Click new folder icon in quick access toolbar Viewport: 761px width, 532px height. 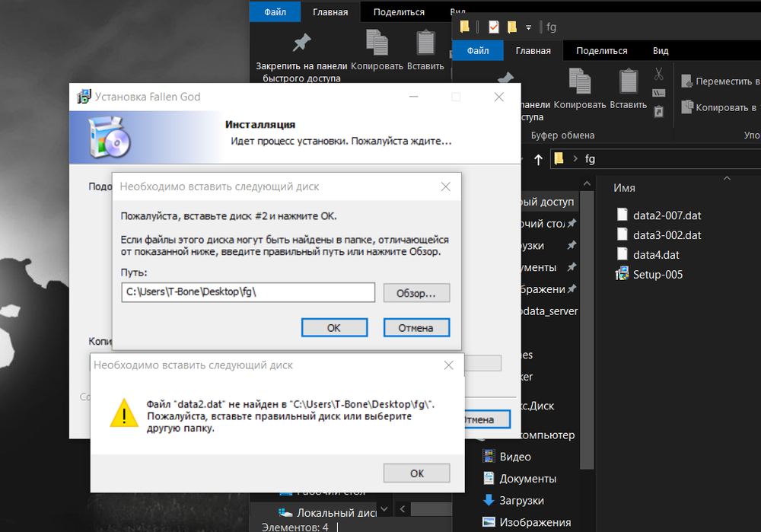511,27
